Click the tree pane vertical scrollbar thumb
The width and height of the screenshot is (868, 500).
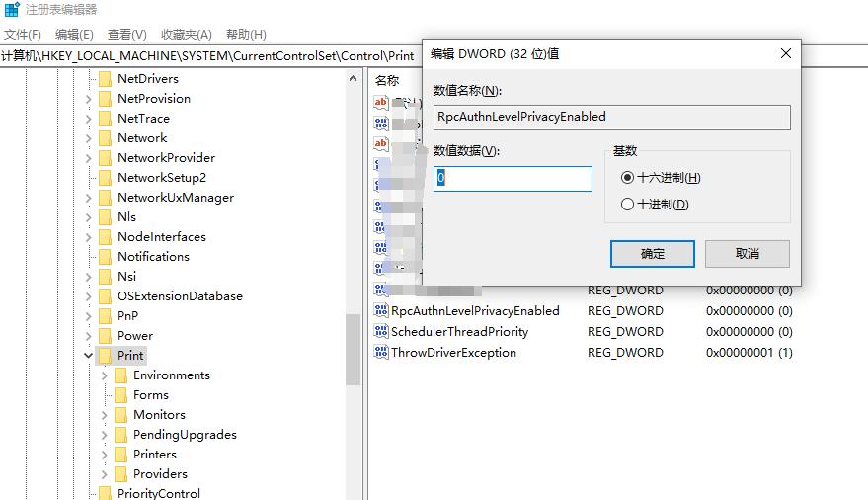[x=353, y=351]
